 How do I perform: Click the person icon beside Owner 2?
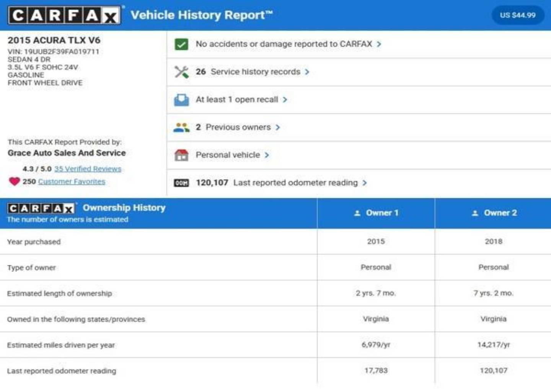(x=475, y=213)
